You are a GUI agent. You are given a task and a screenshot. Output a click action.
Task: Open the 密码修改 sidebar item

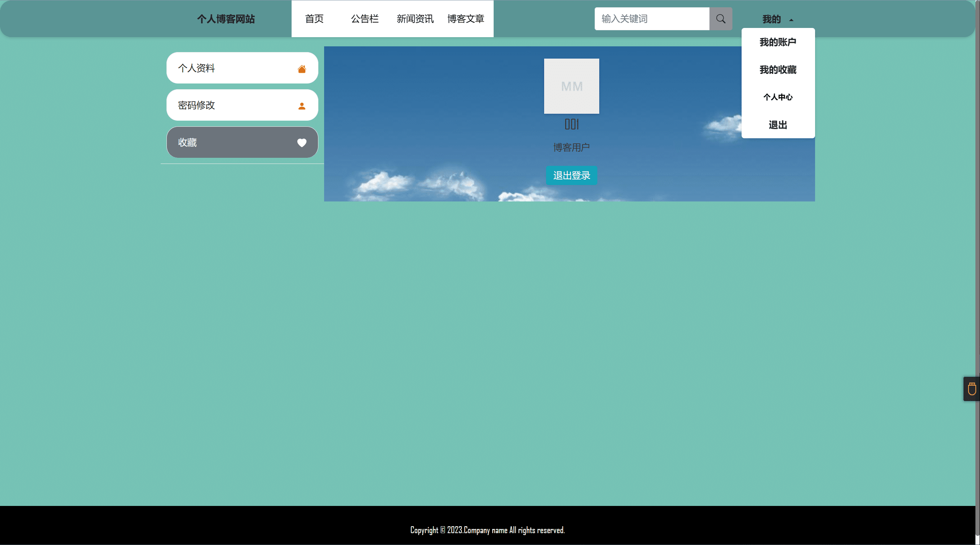point(242,105)
